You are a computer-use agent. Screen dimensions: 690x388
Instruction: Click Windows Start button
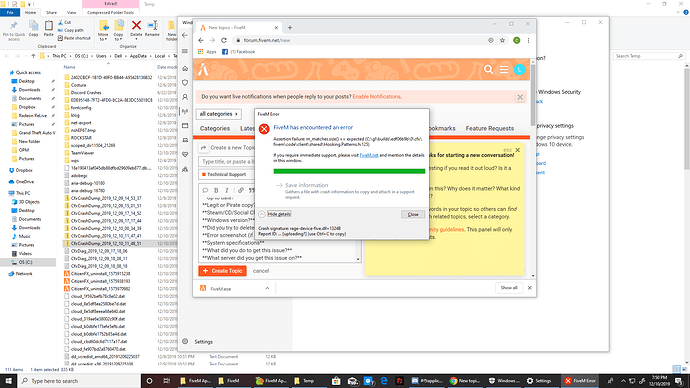[x=8, y=381]
